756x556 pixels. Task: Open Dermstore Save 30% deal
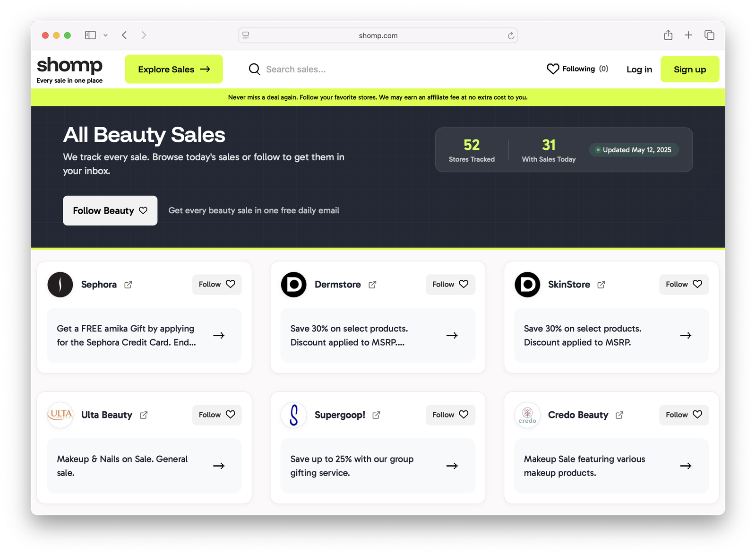(378, 335)
